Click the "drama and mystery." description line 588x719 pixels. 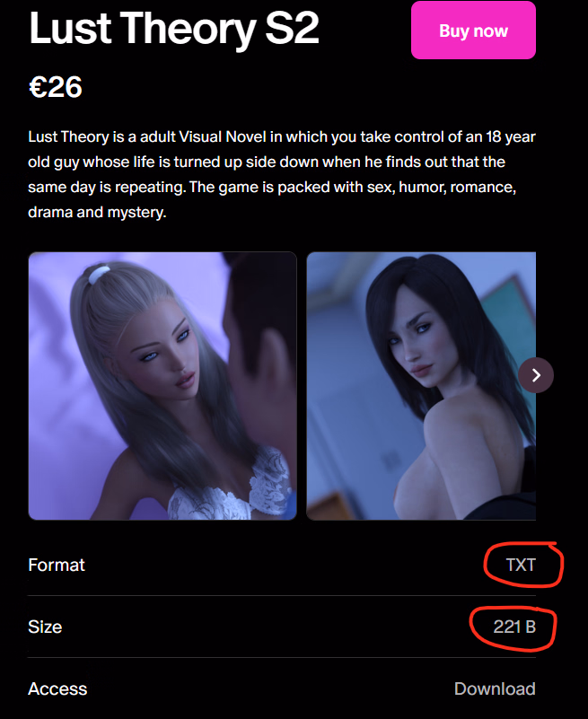coord(97,213)
